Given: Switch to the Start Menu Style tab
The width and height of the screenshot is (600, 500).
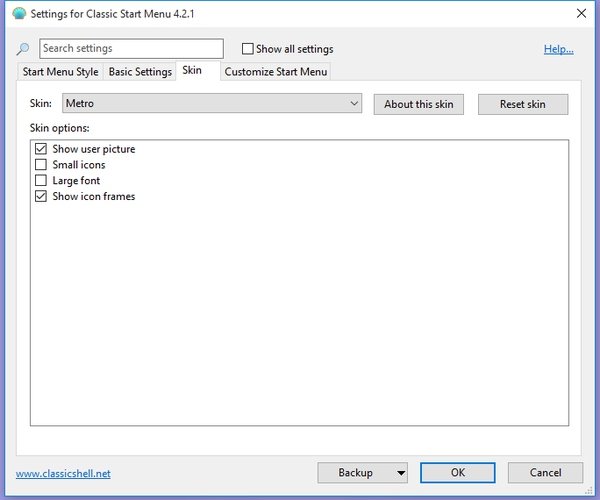Looking at the screenshot, I should 60,72.
